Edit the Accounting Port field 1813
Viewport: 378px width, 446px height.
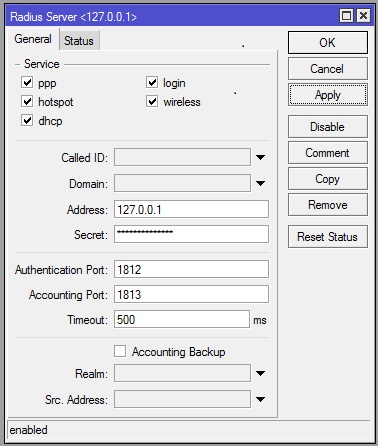(x=191, y=294)
